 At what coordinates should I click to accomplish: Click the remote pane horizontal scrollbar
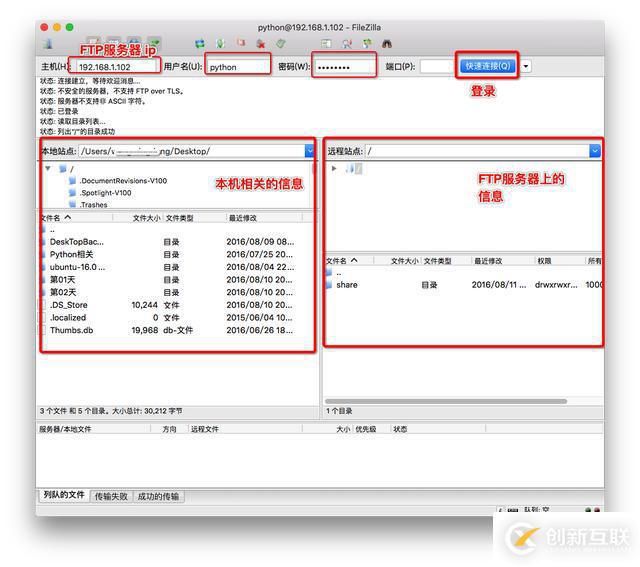pyautogui.click(x=446, y=401)
